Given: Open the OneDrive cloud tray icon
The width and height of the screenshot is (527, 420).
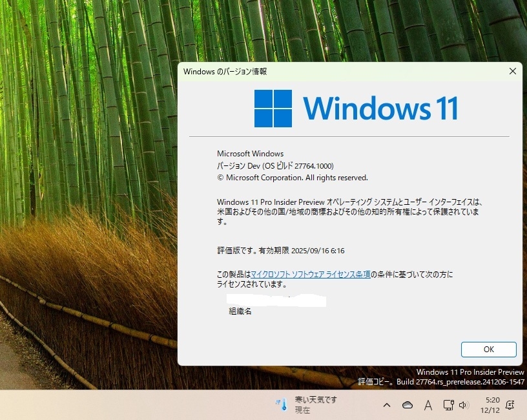Looking at the screenshot, I should click(x=408, y=405).
